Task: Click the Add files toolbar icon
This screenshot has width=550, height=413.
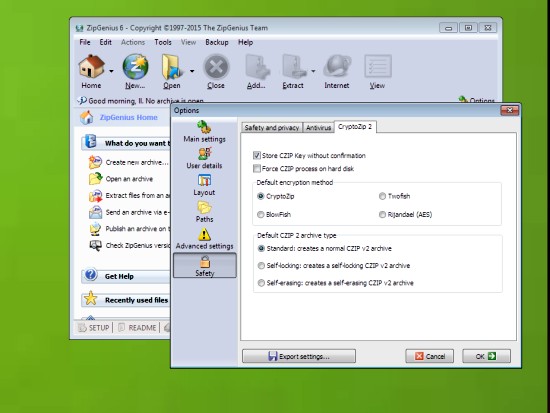Action: tap(257, 67)
